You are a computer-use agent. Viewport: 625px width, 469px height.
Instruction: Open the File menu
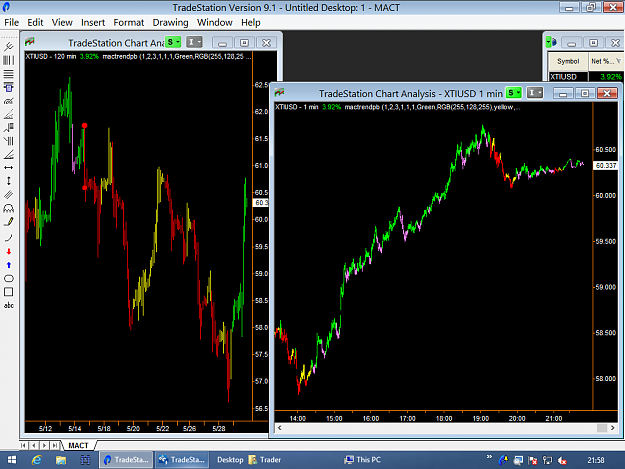click(12, 22)
